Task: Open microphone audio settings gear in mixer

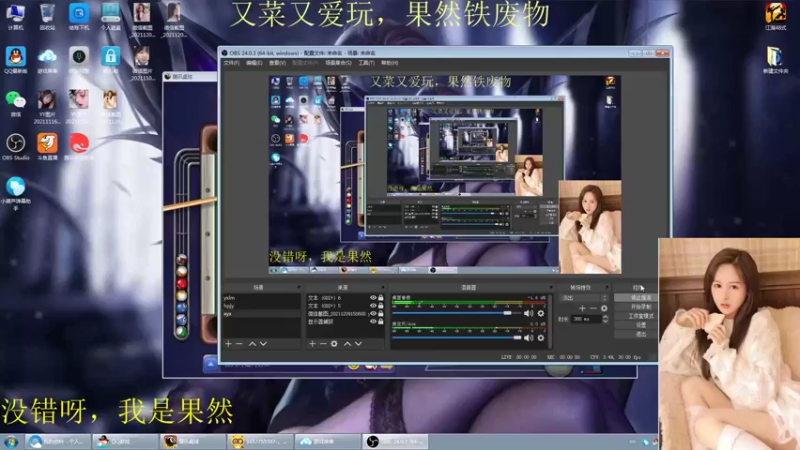Action: [541, 338]
